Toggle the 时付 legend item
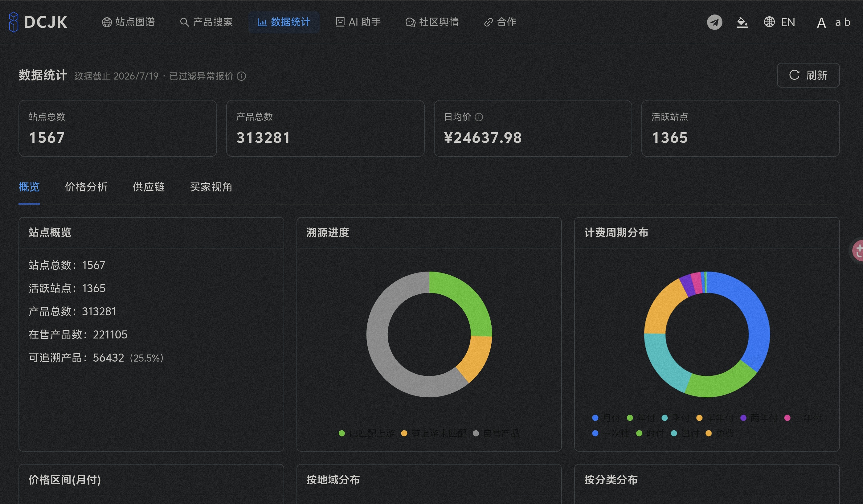 [x=650, y=433]
